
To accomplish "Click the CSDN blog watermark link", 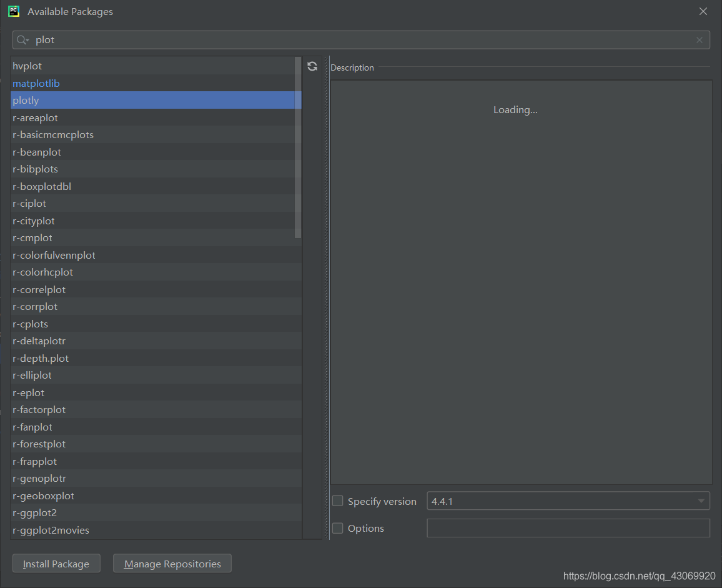I will pyautogui.click(x=639, y=575).
